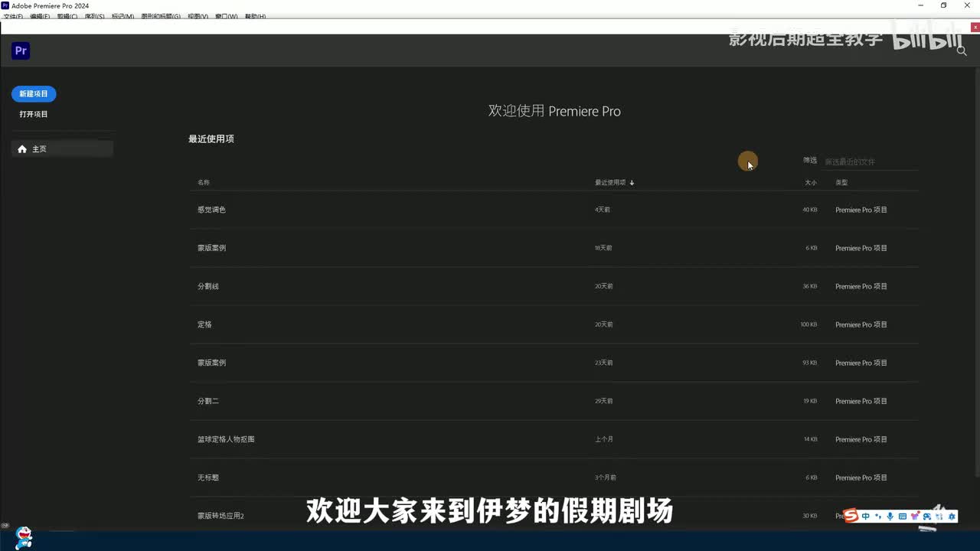Sort by the 类型 column header
Viewport: 980px width, 551px height.
pos(841,183)
